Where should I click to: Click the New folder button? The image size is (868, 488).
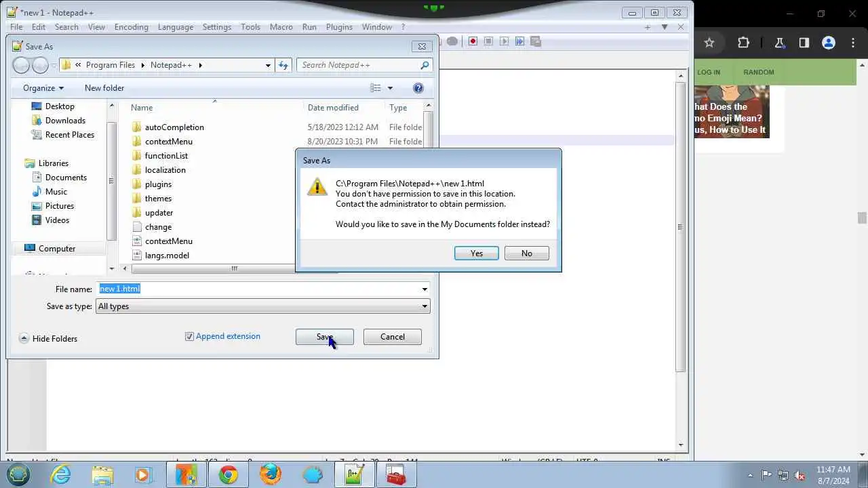[104, 88]
